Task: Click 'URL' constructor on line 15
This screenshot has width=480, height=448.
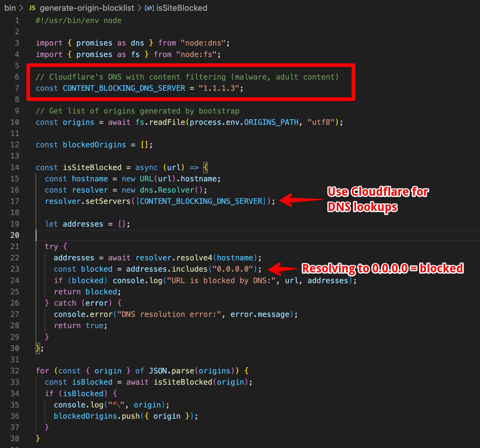Action: [146, 179]
